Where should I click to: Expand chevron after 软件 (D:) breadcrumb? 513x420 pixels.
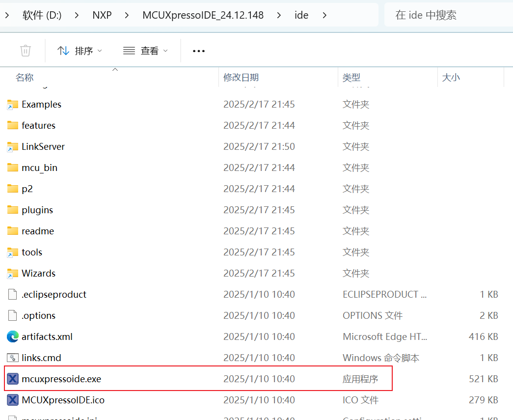point(77,15)
